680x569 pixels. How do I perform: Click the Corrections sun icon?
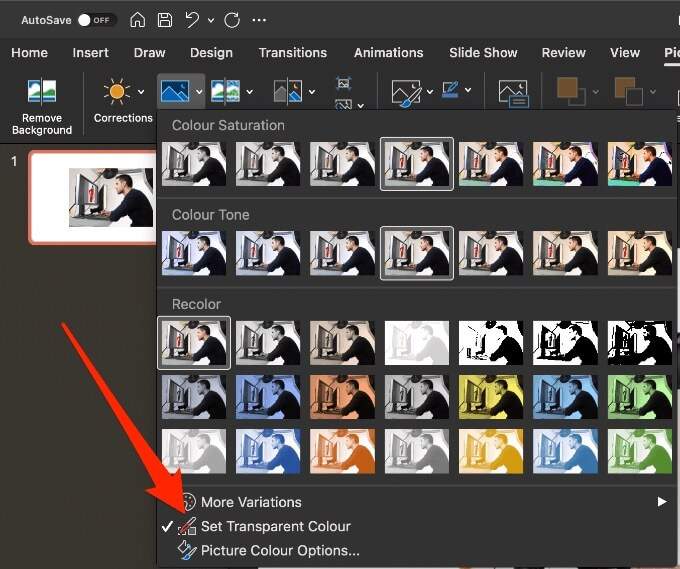click(117, 91)
